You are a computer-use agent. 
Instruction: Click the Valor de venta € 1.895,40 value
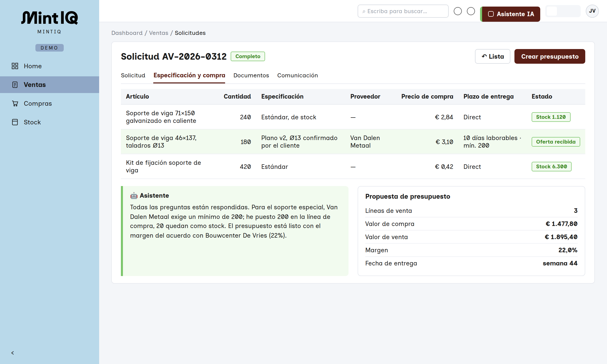[x=561, y=237]
